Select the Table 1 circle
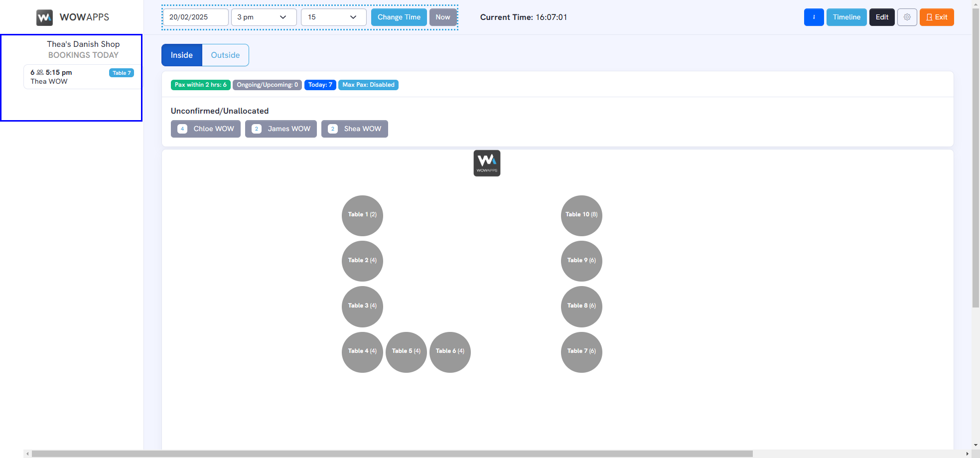Viewport: 980px width, 458px height. pyautogui.click(x=362, y=215)
